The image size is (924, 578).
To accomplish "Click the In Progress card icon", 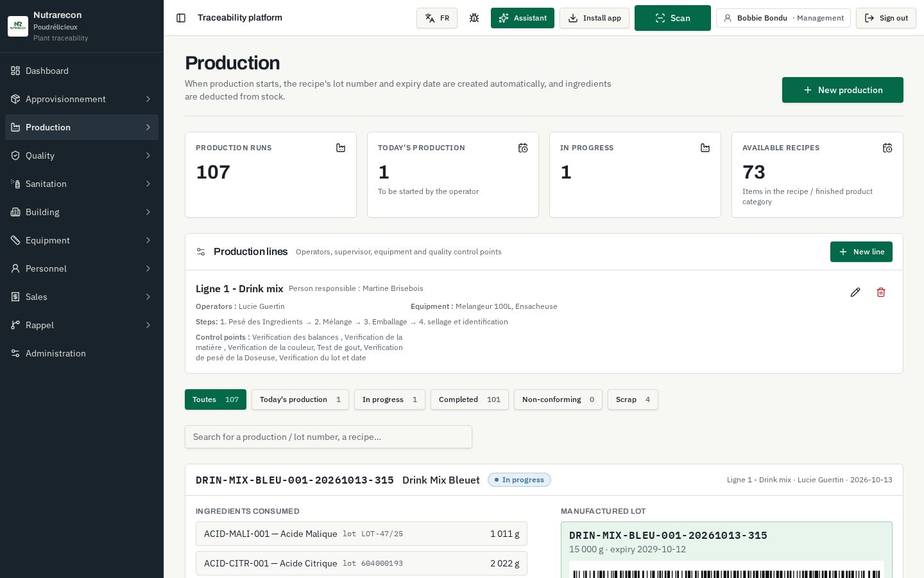I will pyautogui.click(x=705, y=148).
